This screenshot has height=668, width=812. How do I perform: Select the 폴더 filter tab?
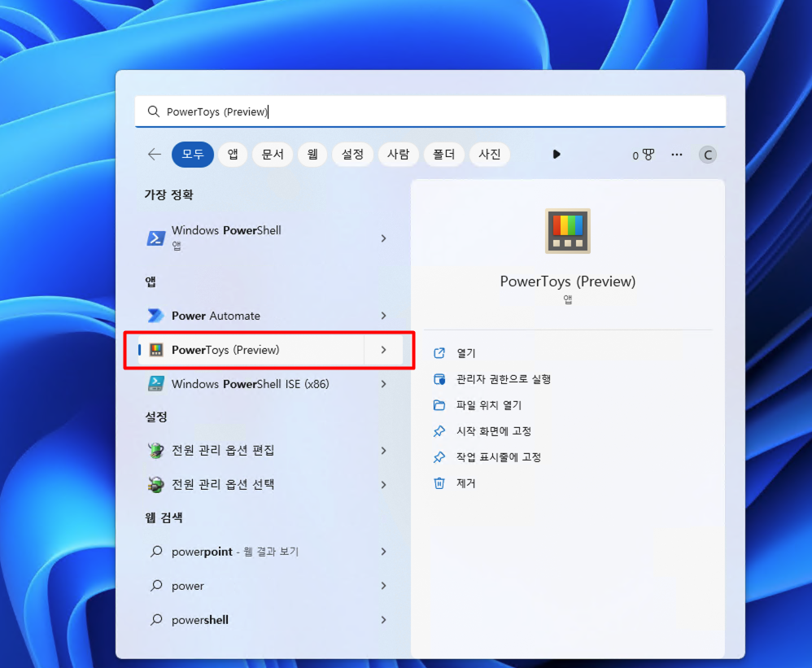443,155
